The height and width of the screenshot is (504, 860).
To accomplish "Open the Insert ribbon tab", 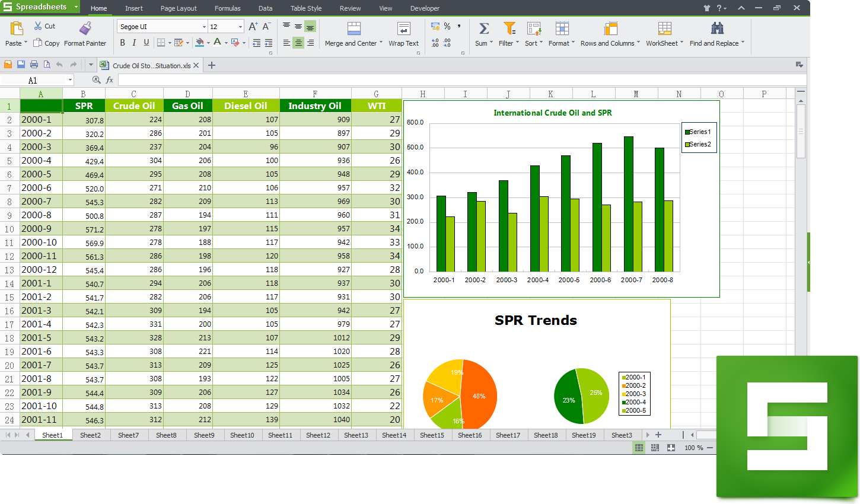I will pyautogui.click(x=134, y=8).
